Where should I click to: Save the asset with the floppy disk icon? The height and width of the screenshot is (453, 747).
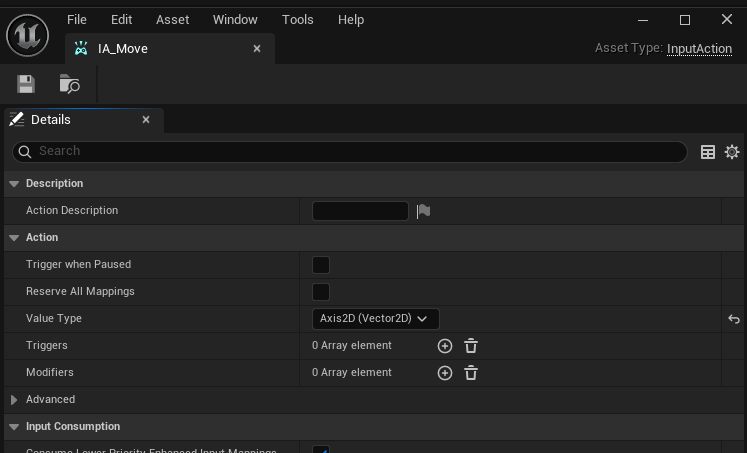pos(26,84)
